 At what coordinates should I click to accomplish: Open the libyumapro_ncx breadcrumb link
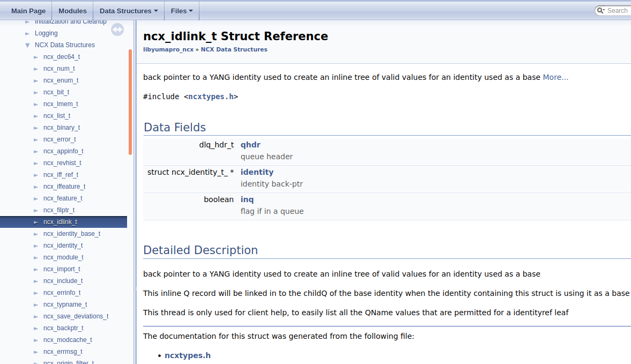pyautogui.click(x=168, y=49)
